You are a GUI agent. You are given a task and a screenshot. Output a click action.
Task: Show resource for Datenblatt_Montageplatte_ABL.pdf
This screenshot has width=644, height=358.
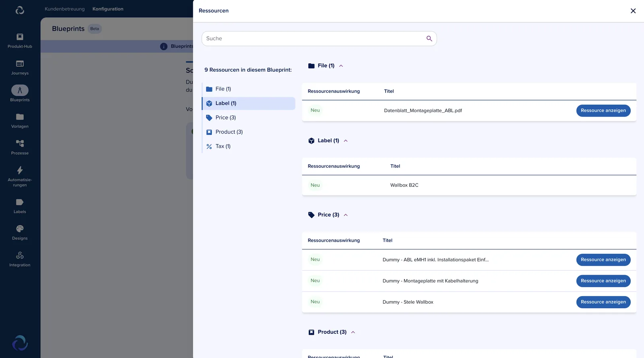pyautogui.click(x=603, y=111)
